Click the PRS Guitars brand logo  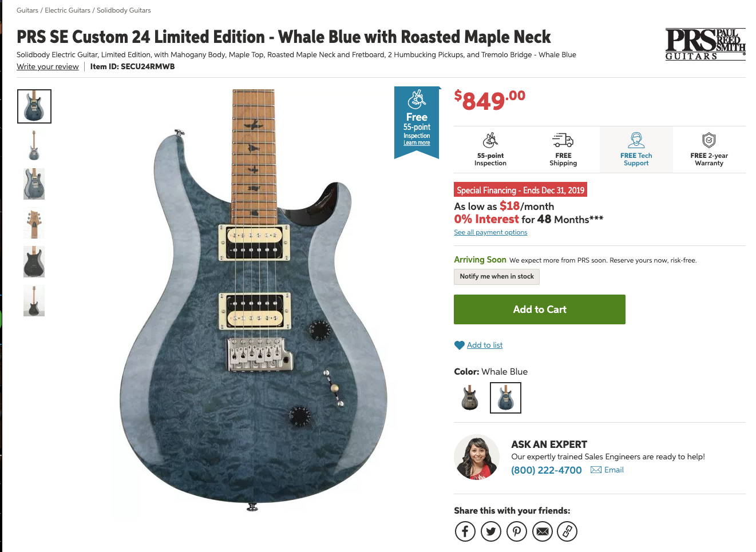pos(705,44)
